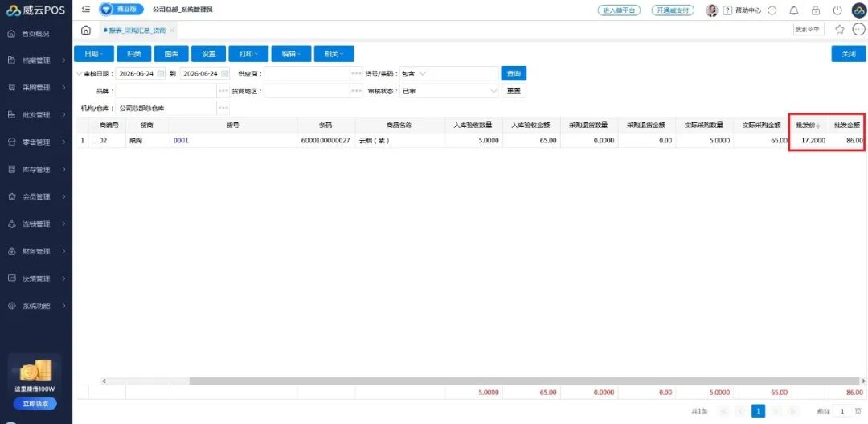Click the 决策管理 chart icon
The height and width of the screenshot is (424, 868).
click(11, 279)
